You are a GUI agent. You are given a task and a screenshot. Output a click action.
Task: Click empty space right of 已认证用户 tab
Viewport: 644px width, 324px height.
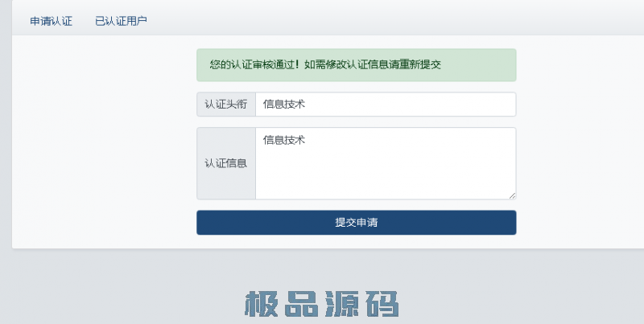click(x=322, y=21)
